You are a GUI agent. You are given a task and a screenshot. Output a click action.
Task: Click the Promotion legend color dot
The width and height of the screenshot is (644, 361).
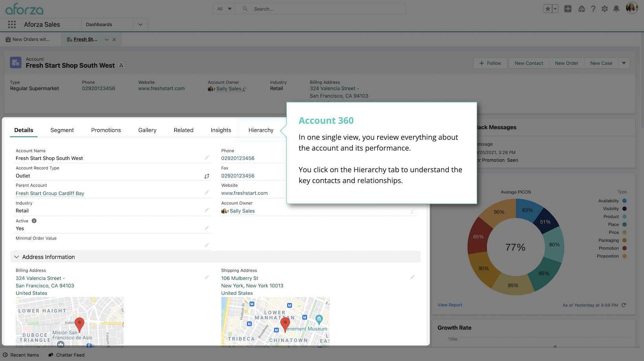click(624, 248)
